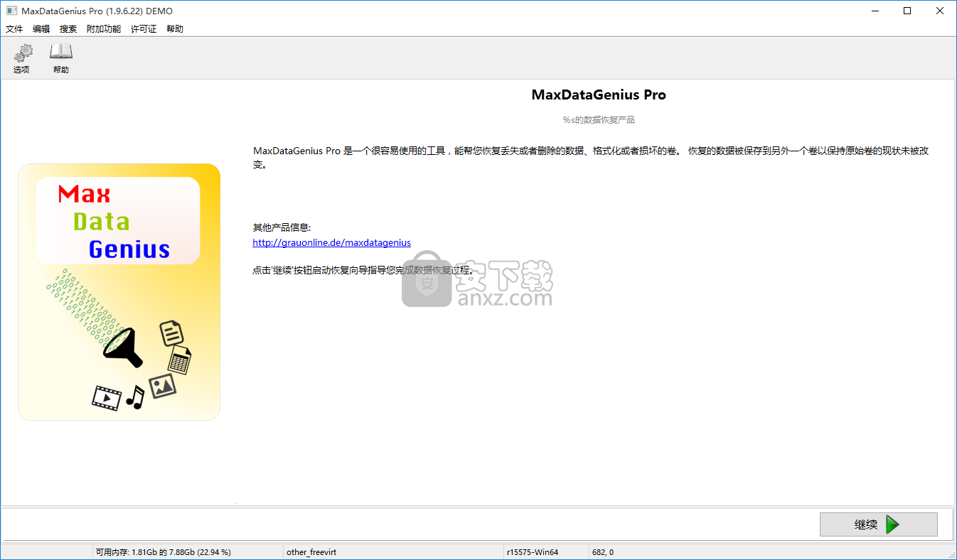Screen dimensions: 957x560
Task: Click the 可用内存 status bar entry
Action: pyautogui.click(x=164, y=551)
